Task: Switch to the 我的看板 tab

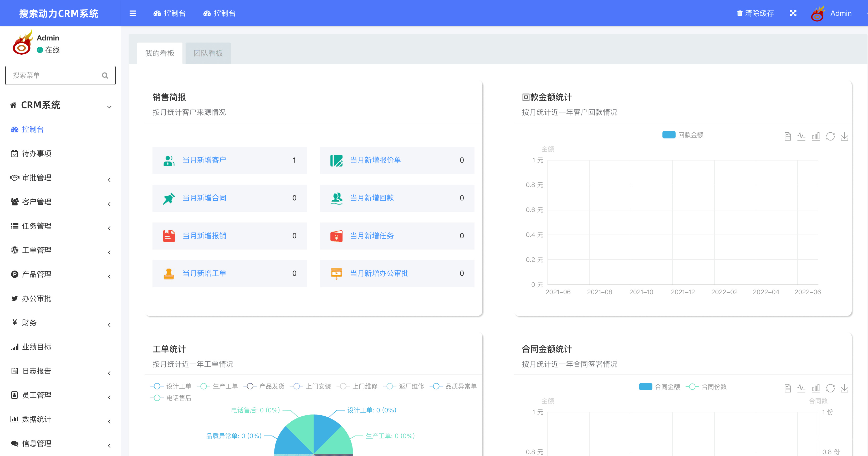Action: click(160, 53)
